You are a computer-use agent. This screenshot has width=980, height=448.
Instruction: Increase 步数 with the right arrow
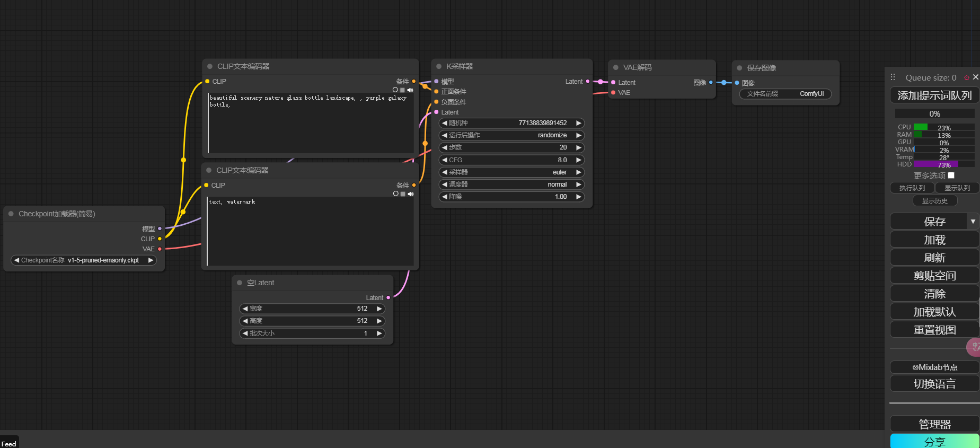[579, 147]
